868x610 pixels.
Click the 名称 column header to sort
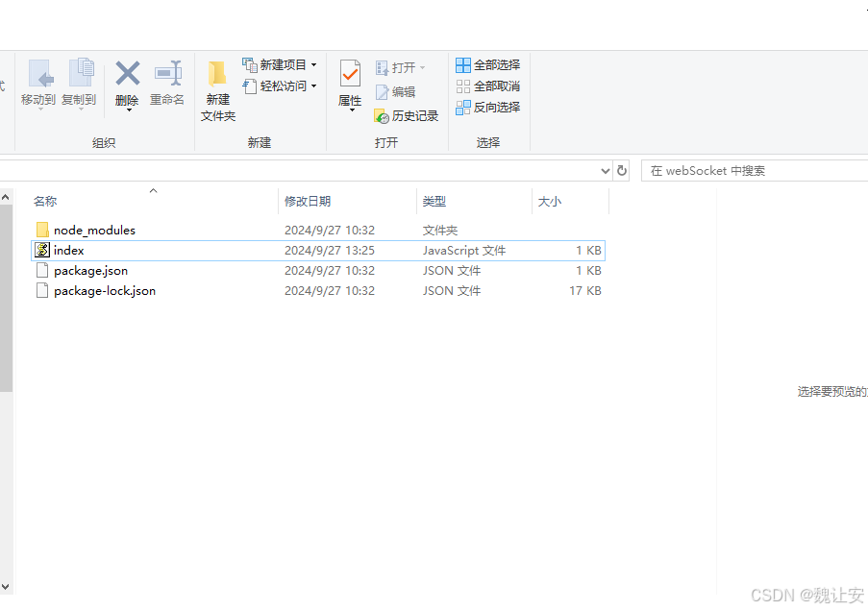pyautogui.click(x=46, y=201)
